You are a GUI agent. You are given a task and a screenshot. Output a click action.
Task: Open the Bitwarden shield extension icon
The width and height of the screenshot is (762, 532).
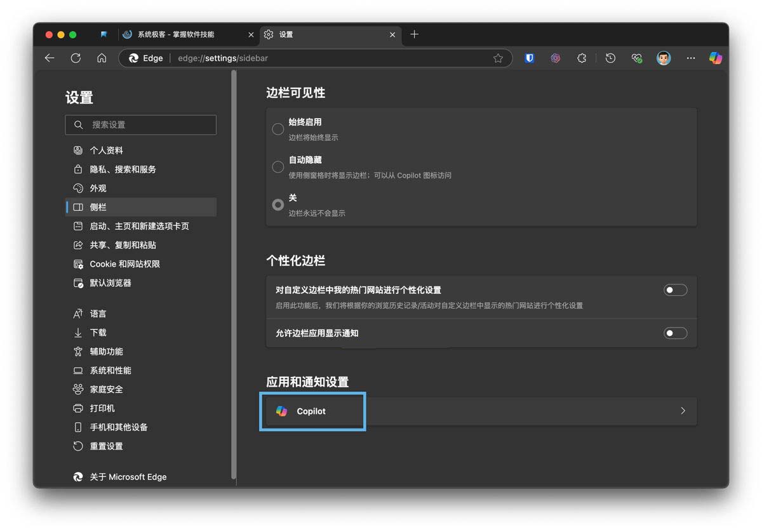point(530,58)
